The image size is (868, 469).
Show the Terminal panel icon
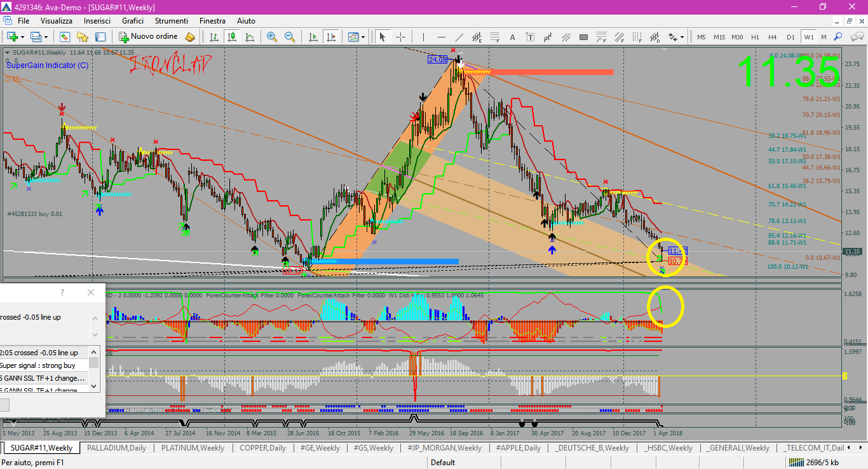100,37
